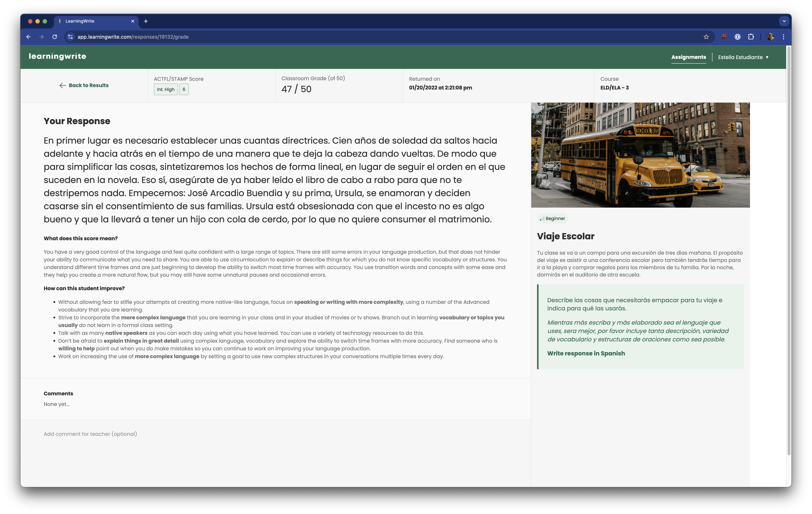Click the browser back navigation arrow
Screen dimensions: 812x514
(x=28, y=37)
